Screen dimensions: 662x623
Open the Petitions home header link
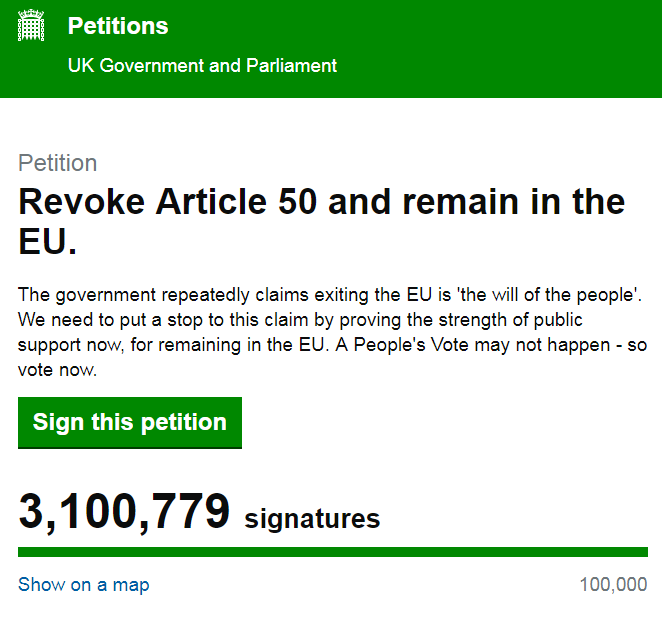click(118, 26)
